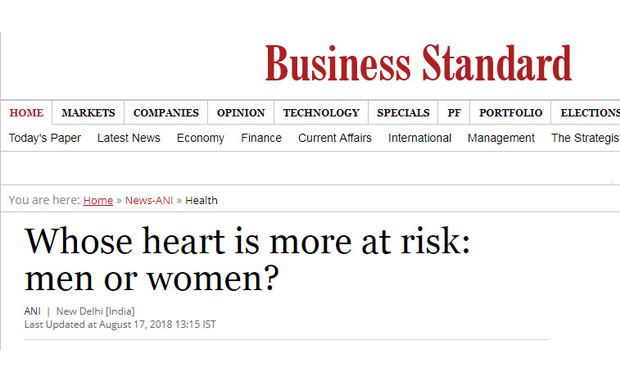Screen dimensions: 620x388
Task: Open The Strategist link
Action: click(586, 138)
